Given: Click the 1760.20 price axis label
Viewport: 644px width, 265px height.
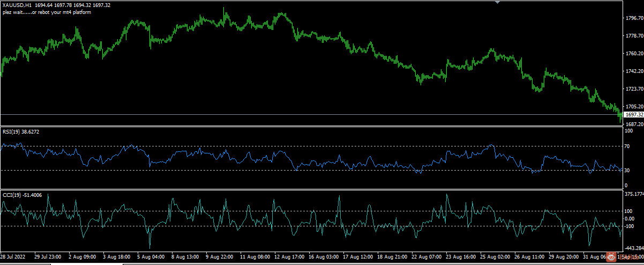Looking at the screenshot, I should coord(634,54).
